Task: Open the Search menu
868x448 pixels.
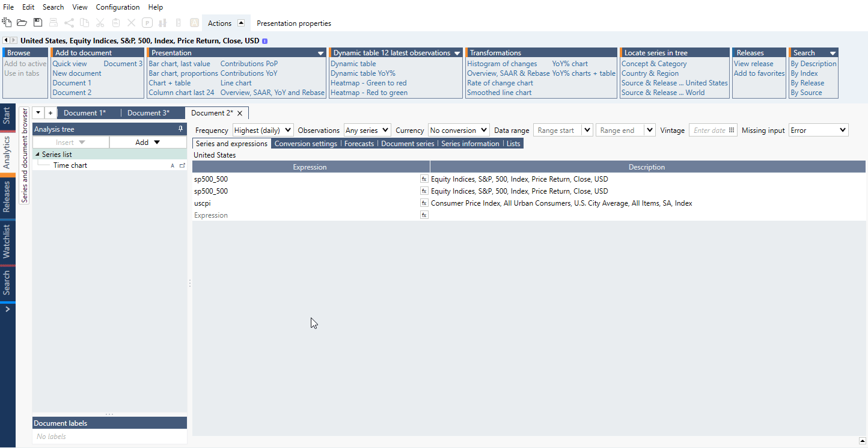Action: click(x=53, y=7)
